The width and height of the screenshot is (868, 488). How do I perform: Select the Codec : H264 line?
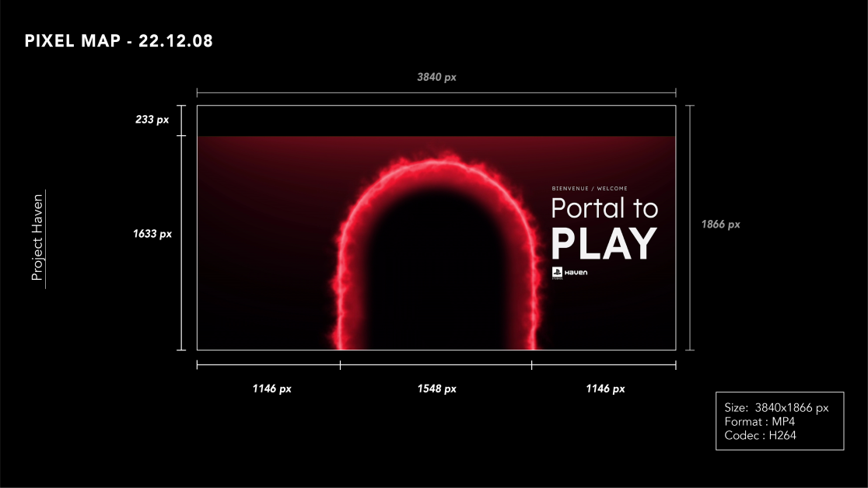(760, 435)
